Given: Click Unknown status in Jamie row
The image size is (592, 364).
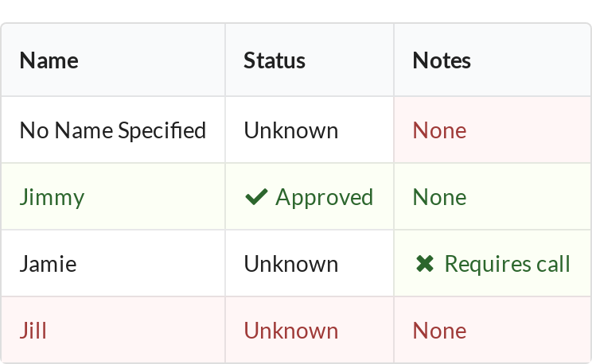Looking at the screenshot, I should (x=291, y=264).
